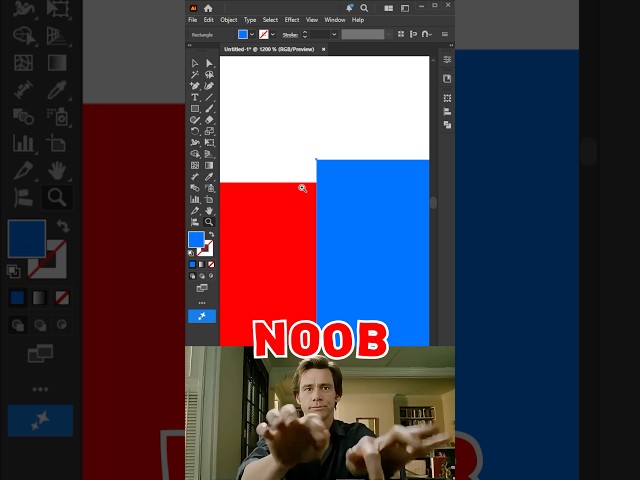Open the Arrange Documents layout icon

[389, 8]
